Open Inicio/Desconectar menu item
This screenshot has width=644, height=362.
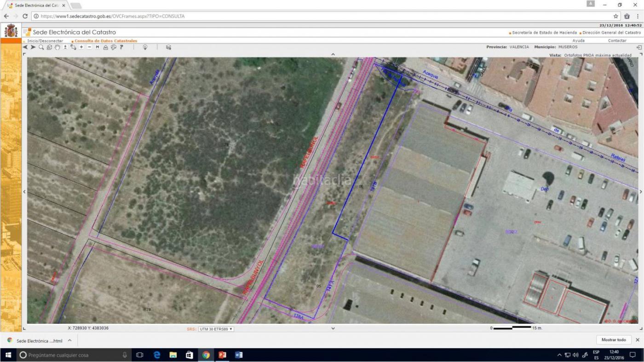click(45, 41)
